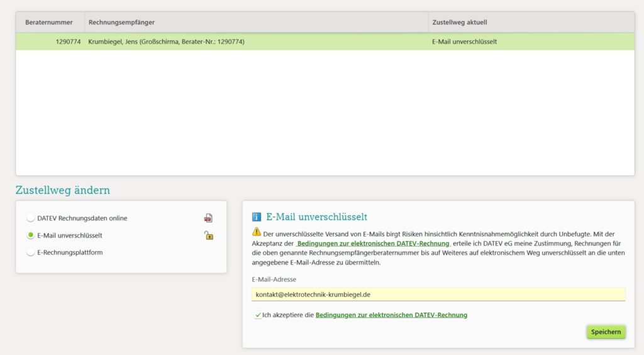This screenshot has width=644, height=355.
Task: Click the open padlock icon beside E-Mail unverschlüsselt
Action: click(208, 235)
